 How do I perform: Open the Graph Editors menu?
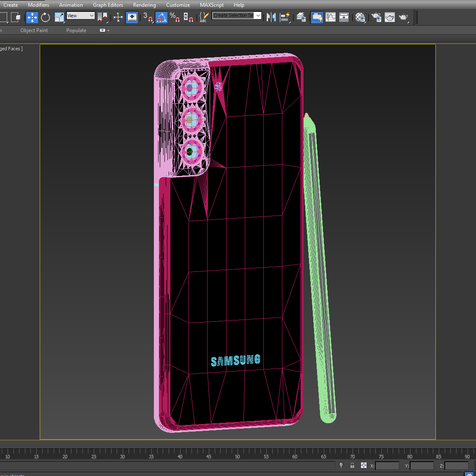[x=108, y=5]
